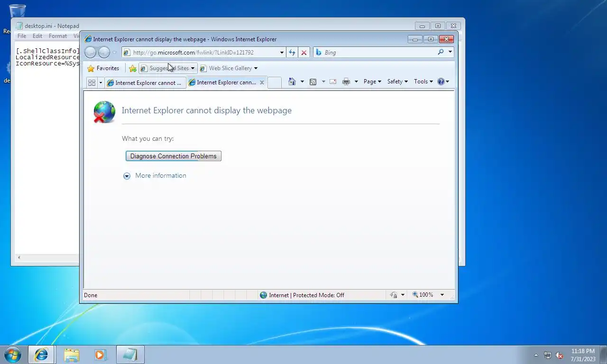The image size is (607, 364).
Task: Click the status bar security lock icon
Action: pyautogui.click(x=394, y=295)
